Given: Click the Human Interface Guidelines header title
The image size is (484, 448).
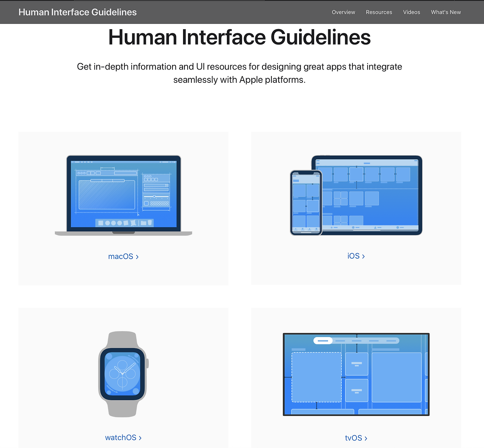Looking at the screenshot, I should pos(78,12).
